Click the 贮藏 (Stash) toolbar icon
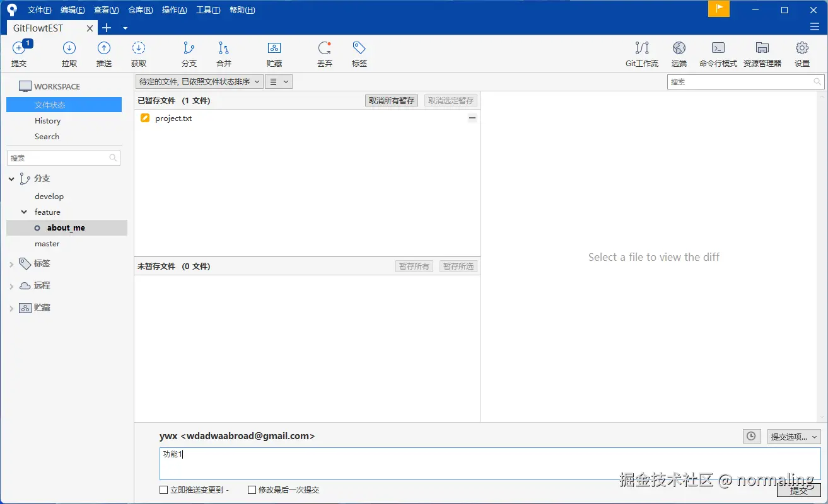This screenshot has height=504, width=828. click(x=274, y=49)
